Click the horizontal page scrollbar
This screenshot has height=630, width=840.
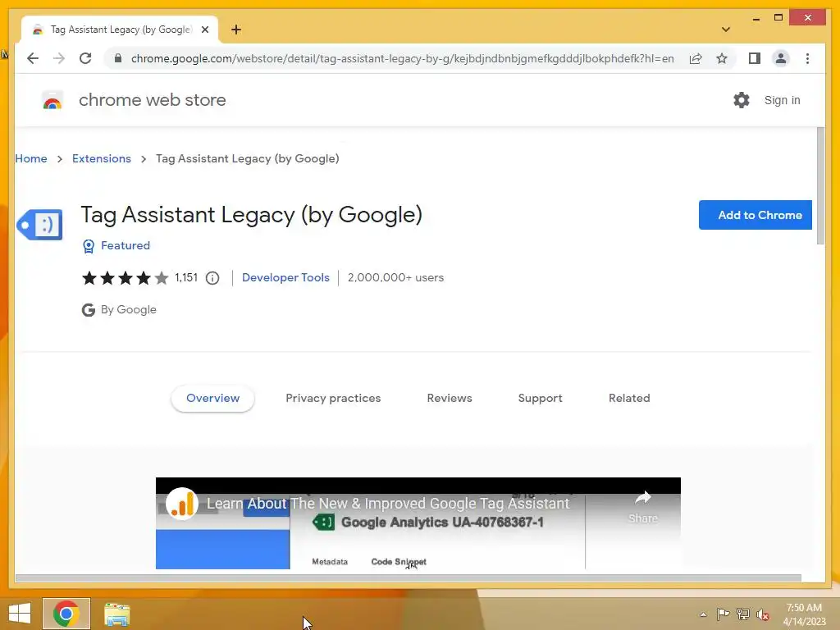coord(409,578)
